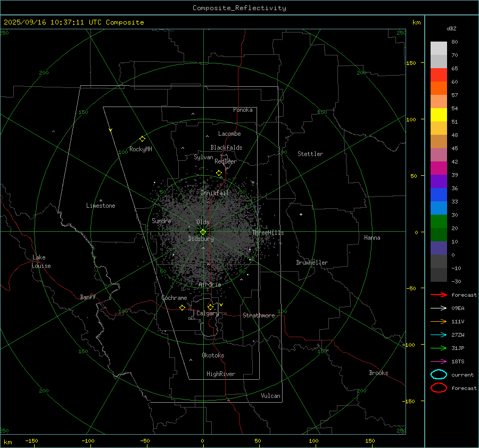Click the radar center marker at Didsbury

pos(203,232)
